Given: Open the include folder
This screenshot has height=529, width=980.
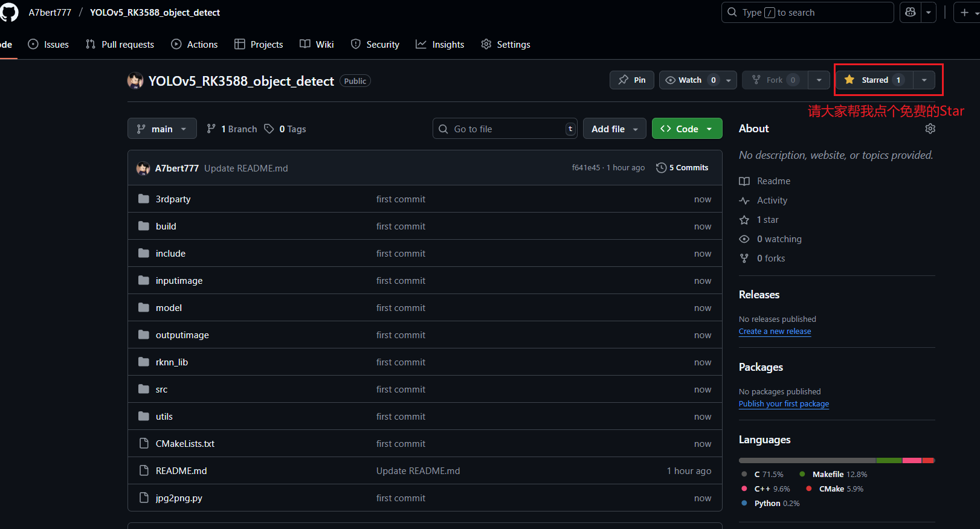Looking at the screenshot, I should coord(170,253).
